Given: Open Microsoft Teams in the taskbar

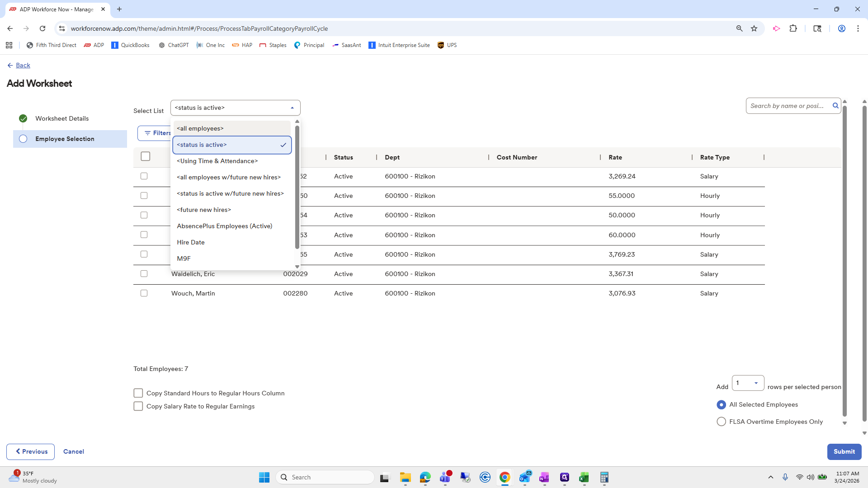Looking at the screenshot, I should (445, 477).
